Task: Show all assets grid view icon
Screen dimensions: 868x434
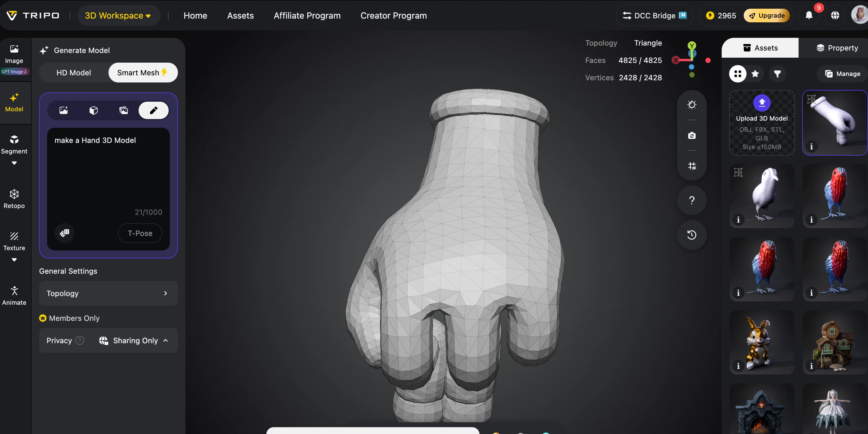Action: (738, 74)
